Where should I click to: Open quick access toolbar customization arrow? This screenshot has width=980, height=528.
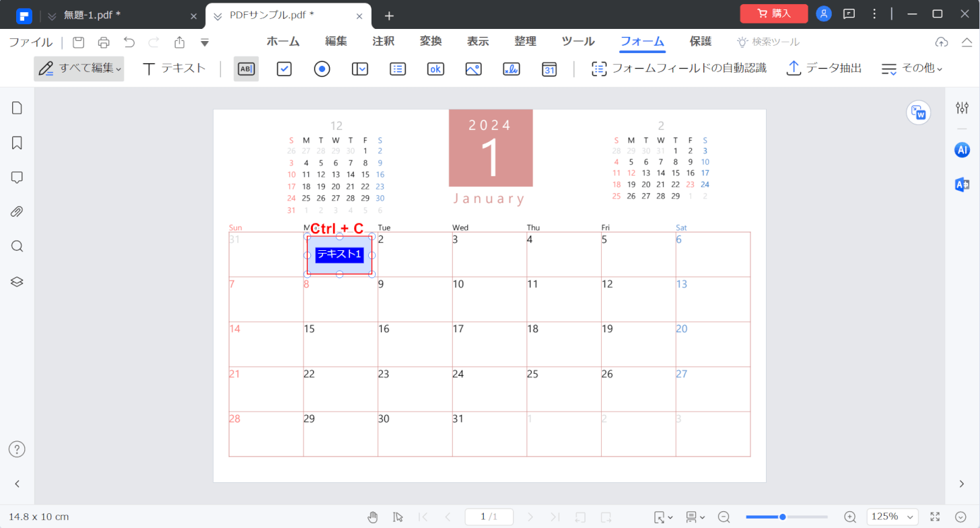[205, 43]
